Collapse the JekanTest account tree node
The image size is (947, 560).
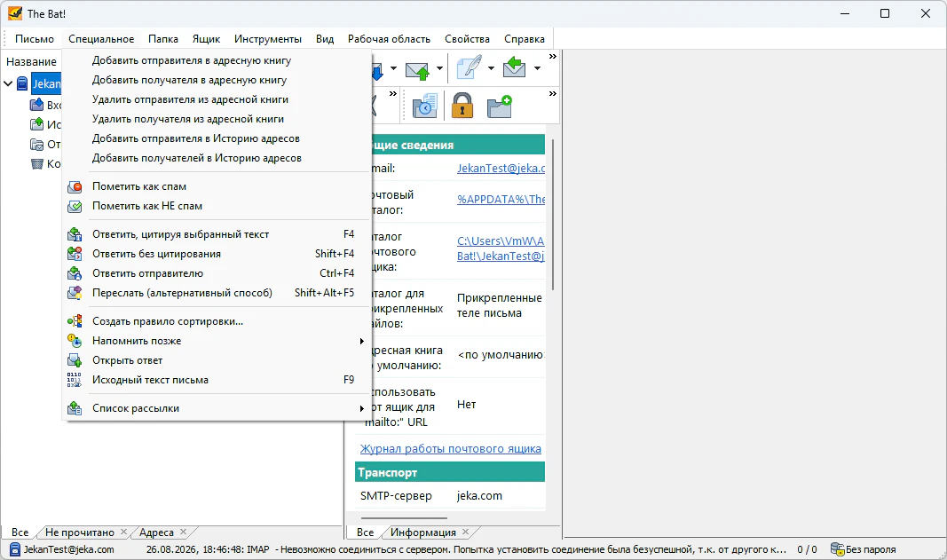pos(8,84)
